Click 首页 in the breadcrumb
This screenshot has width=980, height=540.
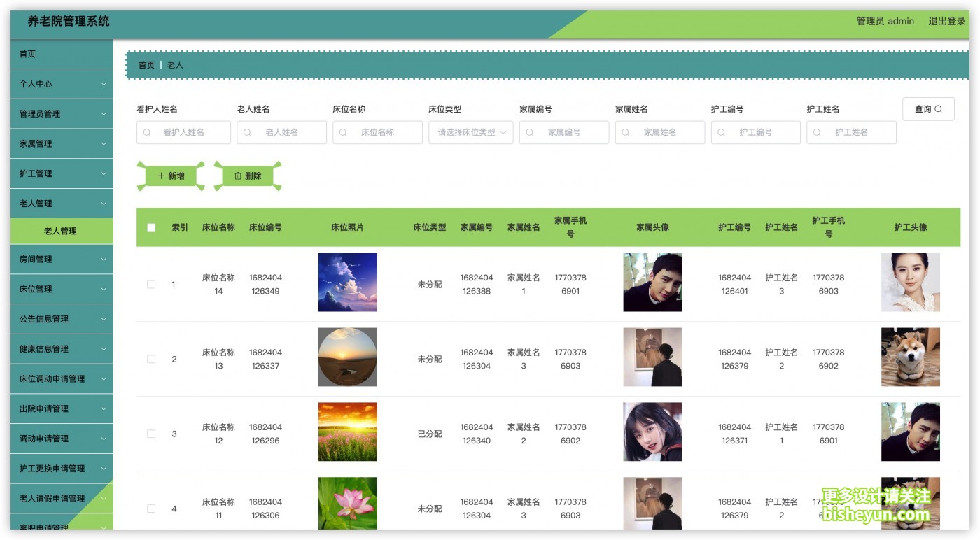click(146, 65)
